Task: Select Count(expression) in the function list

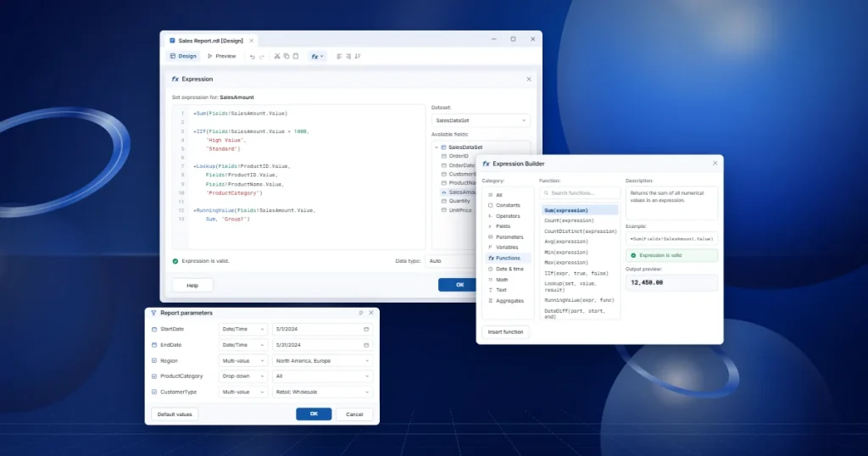Action: pos(569,220)
